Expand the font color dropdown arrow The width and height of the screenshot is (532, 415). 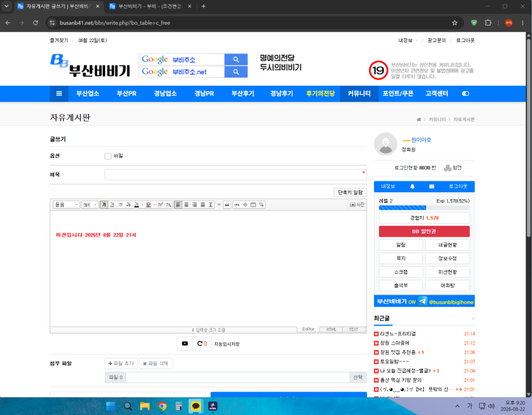click(x=142, y=205)
